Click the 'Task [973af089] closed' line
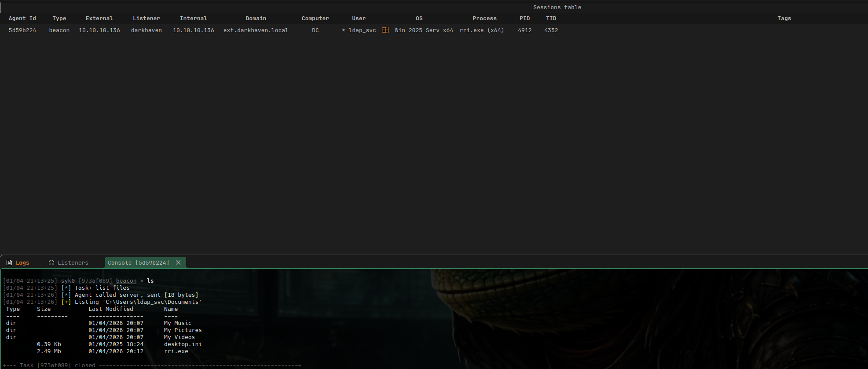 58,365
